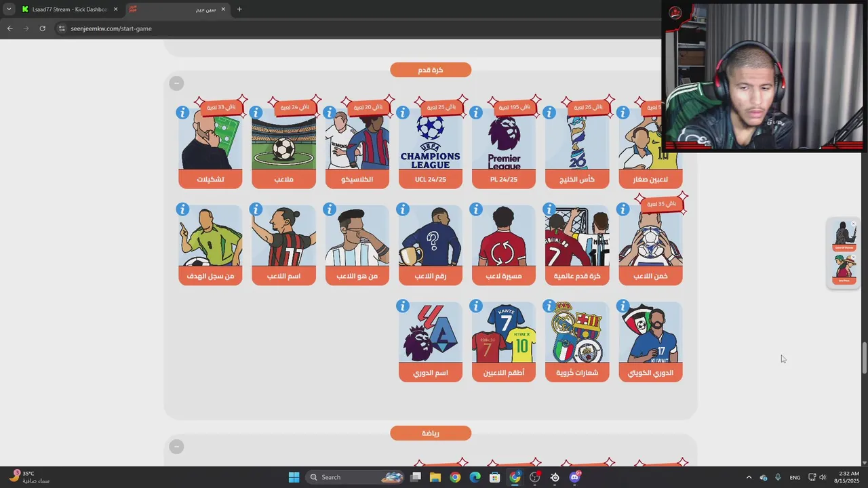
Task: Click info icon on من سجل الهدف card
Action: point(182,209)
